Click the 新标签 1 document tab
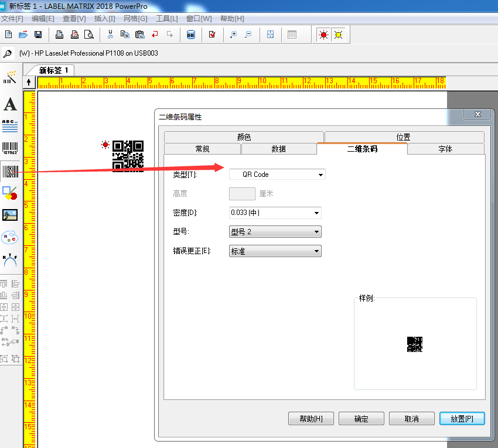 (x=53, y=70)
